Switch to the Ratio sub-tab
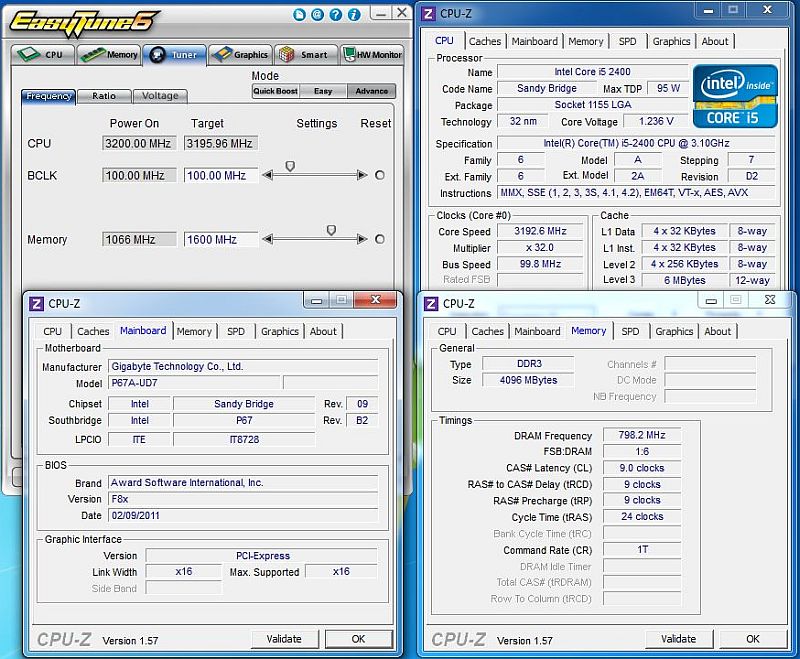Image resolution: width=800 pixels, height=659 pixels. pos(104,96)
